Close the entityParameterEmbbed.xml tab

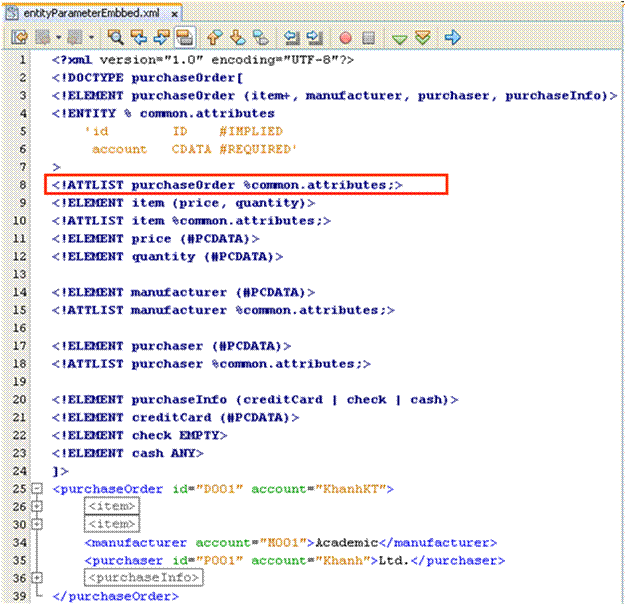tap(174, 14)
